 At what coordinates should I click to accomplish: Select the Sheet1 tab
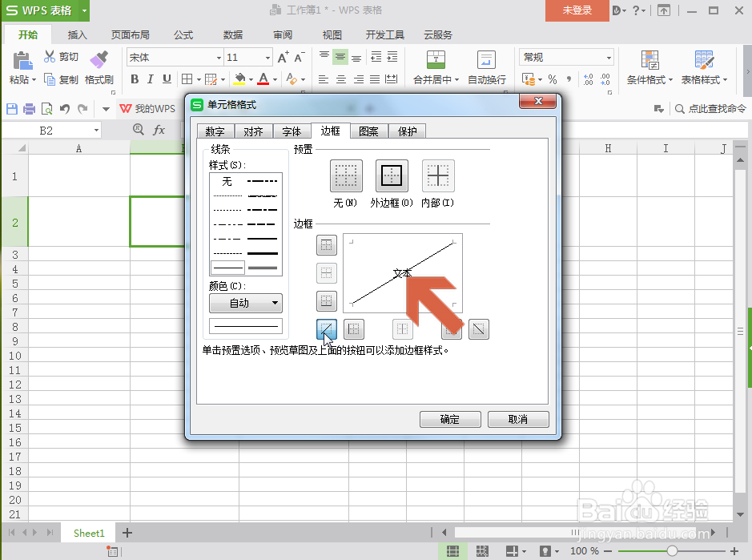(89, 533)
